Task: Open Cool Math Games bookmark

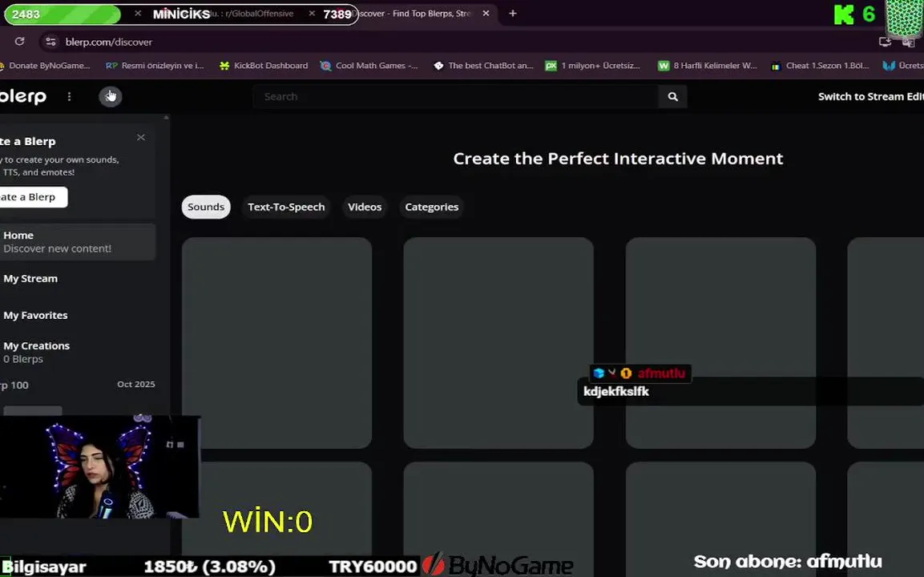Action: [x=369, y=66]
